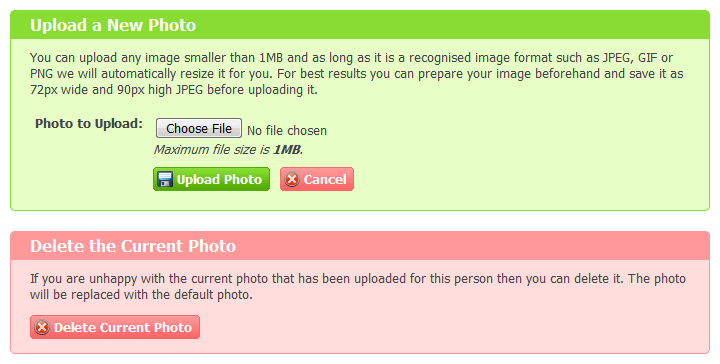Image resolution: width=720 pixels, height=364 pixels.
Task: Select the 'Photo to Upload:' field label
Action: pos(89,123)
